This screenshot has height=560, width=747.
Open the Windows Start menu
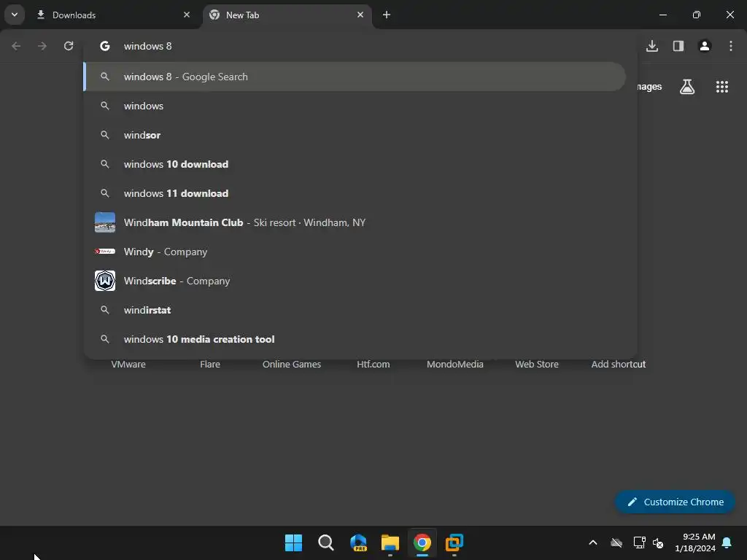click(x=293, y=542)
